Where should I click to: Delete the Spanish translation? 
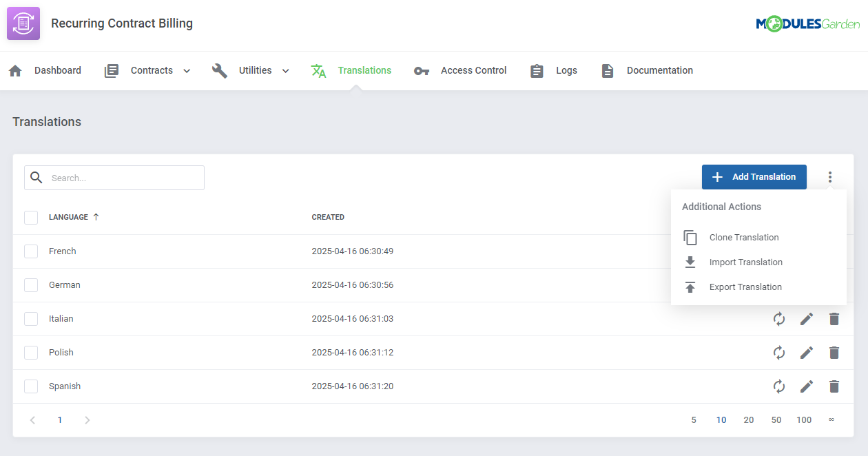834,386
